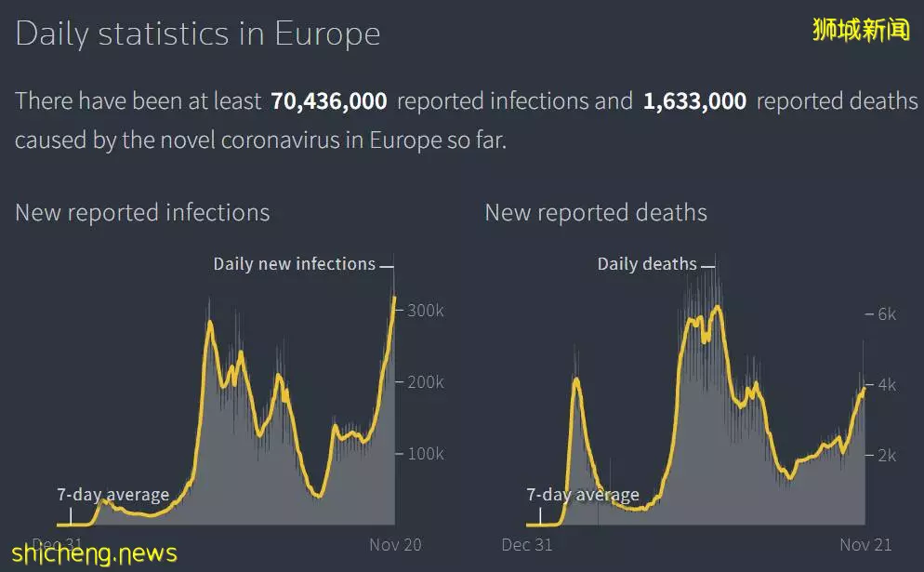Click the 'Daily deaths' annotation label
This screenshot has height=572, width=924.
(x=647, y=264)
